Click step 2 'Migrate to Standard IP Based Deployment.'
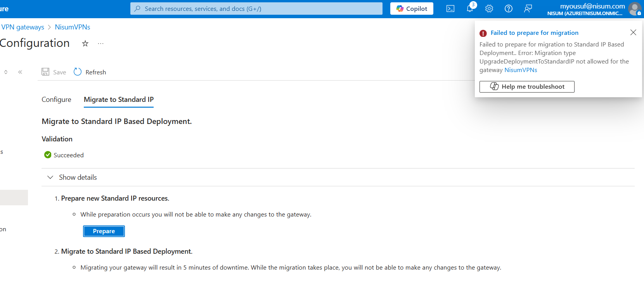 coord(126,251)
